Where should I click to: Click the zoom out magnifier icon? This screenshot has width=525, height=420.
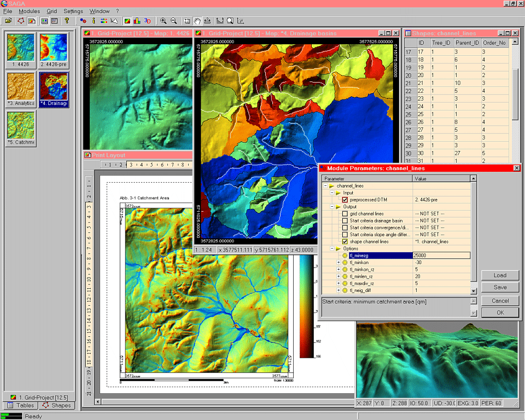(x=173, y=21)
